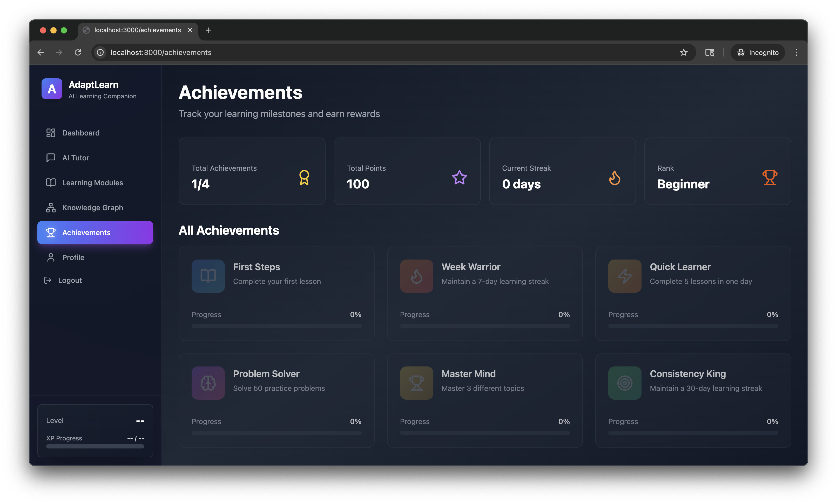Click the Quick Learner lightning icon
The image size is (837, 504).
[x=624, y=276]
